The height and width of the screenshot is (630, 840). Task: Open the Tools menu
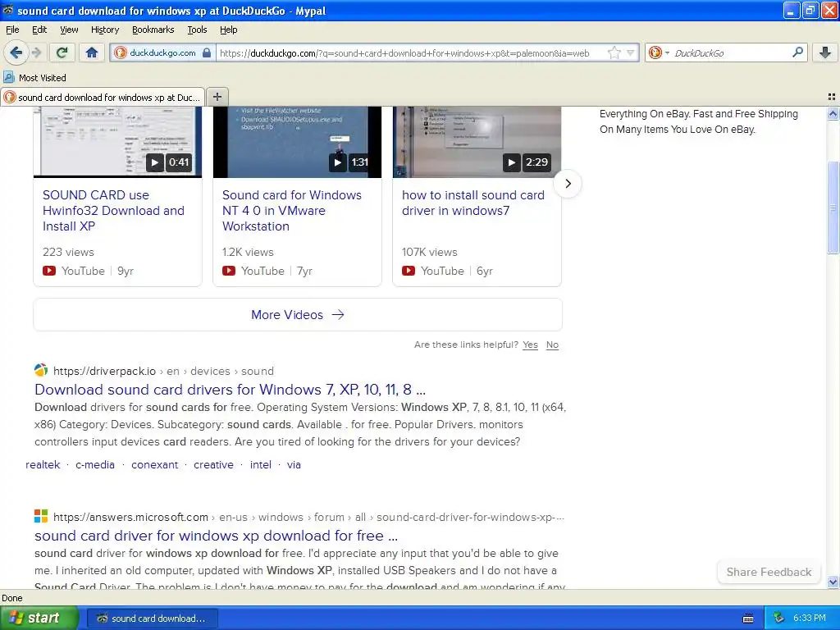click(x=197, y=30)
